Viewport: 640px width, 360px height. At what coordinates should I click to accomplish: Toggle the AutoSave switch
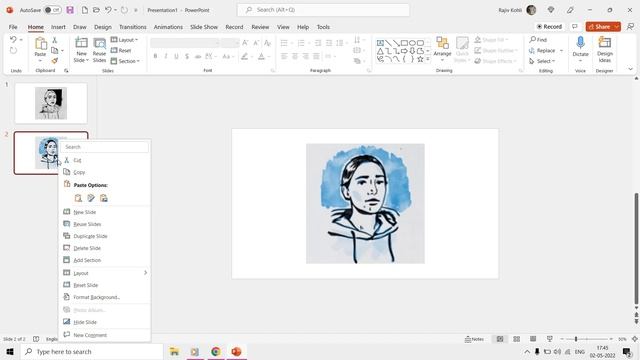[x=52, y=10]
